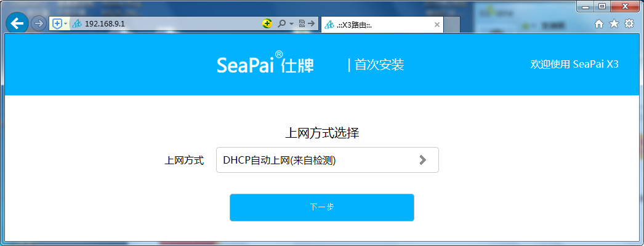This screenshot has height=246, width=644.
Task: Click the magnifier search icon
Action: 281,24
